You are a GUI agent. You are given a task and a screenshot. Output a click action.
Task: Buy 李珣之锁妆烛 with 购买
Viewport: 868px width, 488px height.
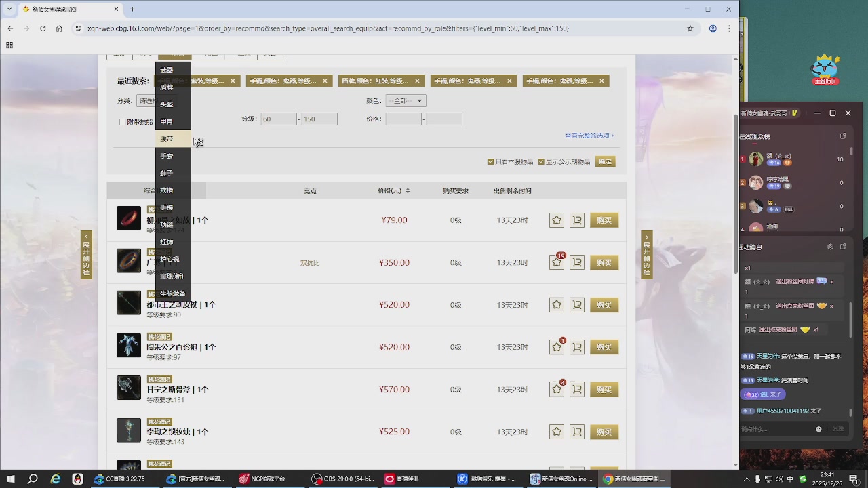pos(604,432)
